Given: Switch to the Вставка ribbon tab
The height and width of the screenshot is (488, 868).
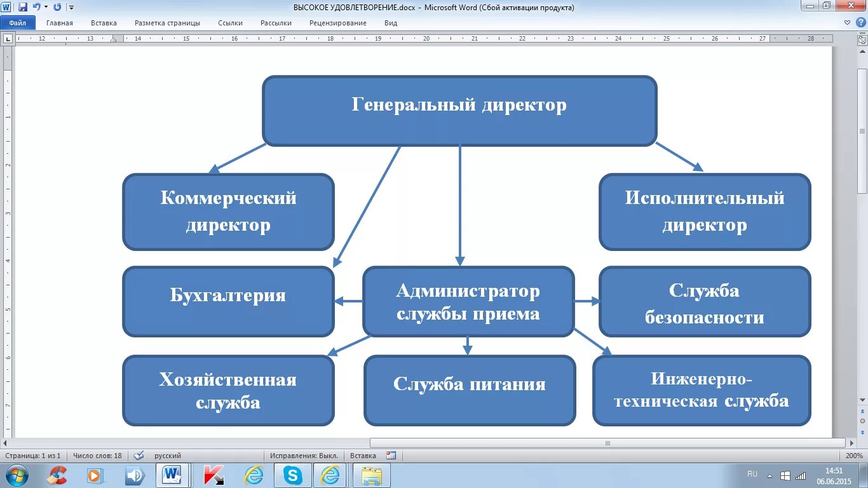Looking at the screenshot, I should coord(104,23).
